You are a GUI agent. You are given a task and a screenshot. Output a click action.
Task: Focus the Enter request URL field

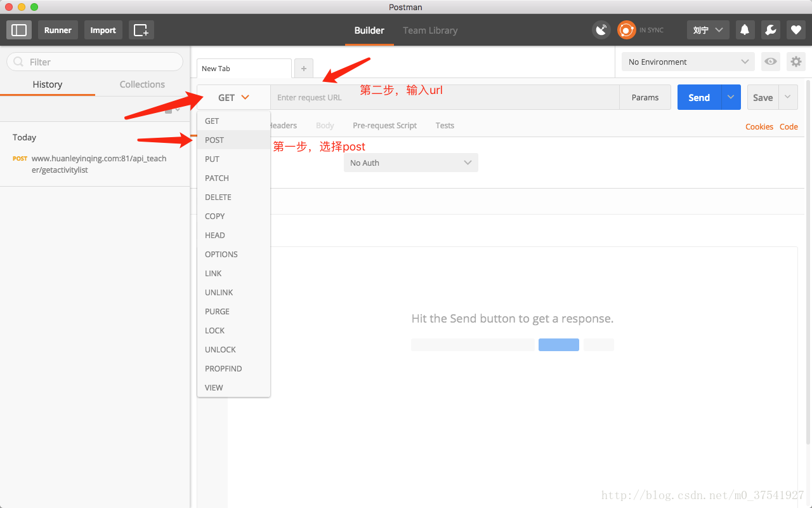point(445,97)
